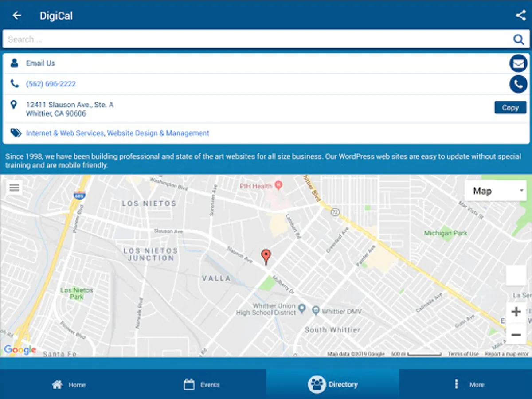Copy the address with Copy button

click(510, 108)
